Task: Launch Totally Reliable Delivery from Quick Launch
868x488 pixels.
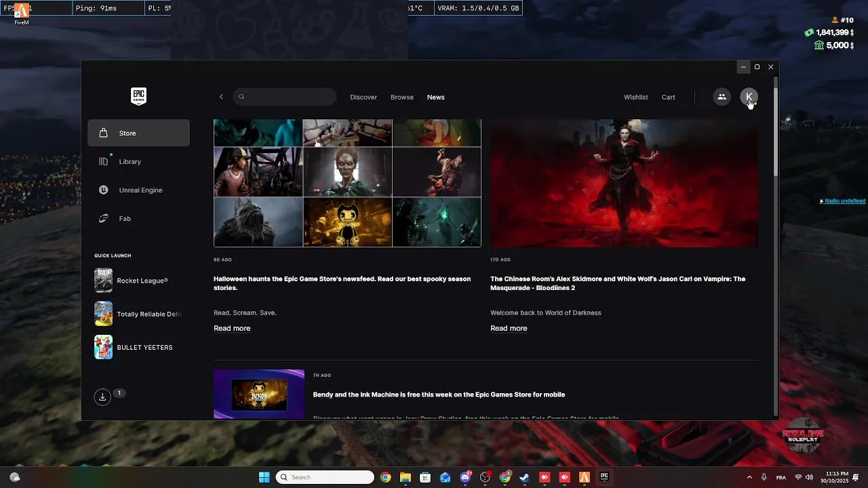Action: tap(139, 314)
